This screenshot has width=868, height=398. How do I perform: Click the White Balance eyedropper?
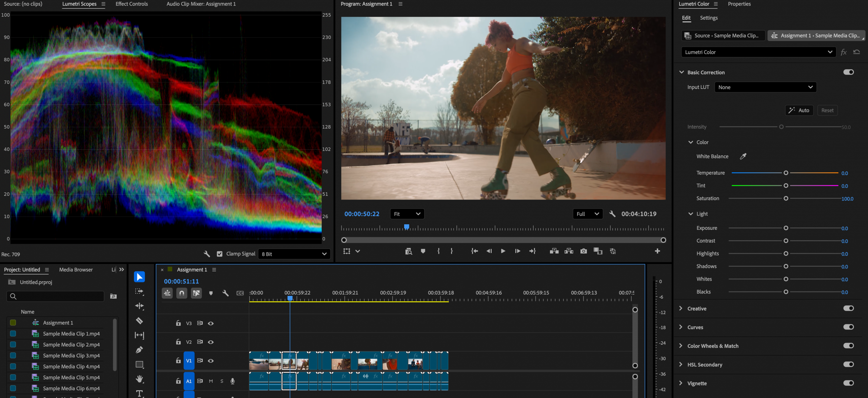point(743,156)
